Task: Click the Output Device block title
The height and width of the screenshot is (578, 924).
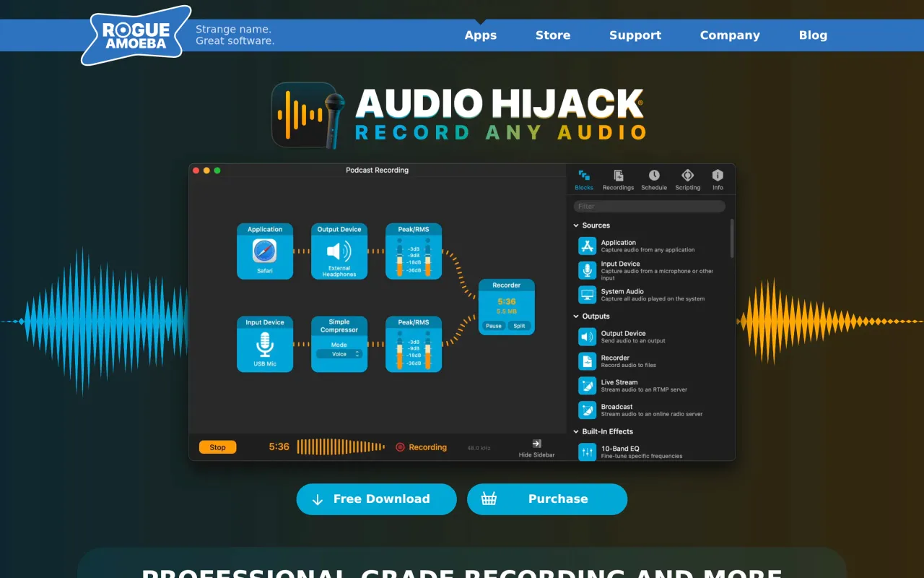Action: pos(339,229)
